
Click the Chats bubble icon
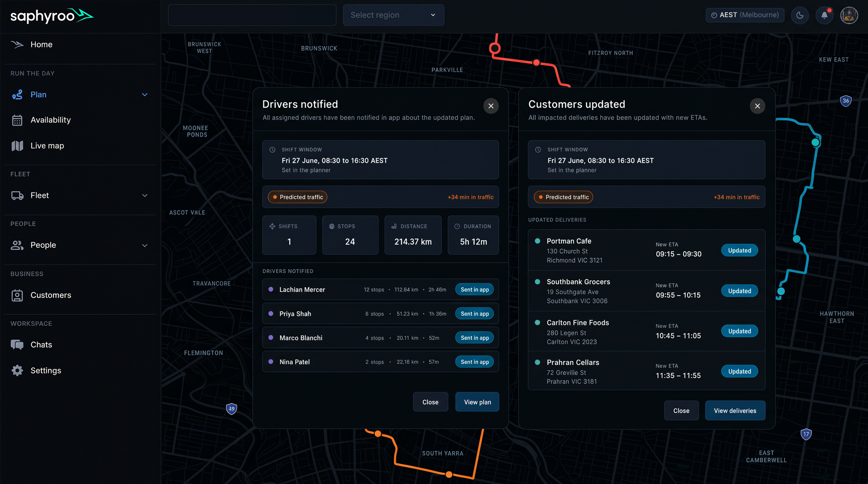click(x=17, y=345)
